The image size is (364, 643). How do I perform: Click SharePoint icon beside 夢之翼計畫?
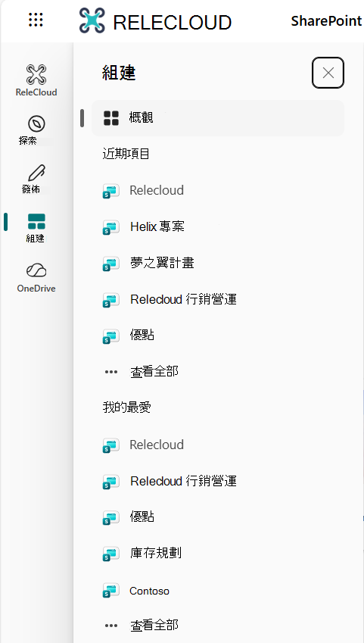(110, 264)
